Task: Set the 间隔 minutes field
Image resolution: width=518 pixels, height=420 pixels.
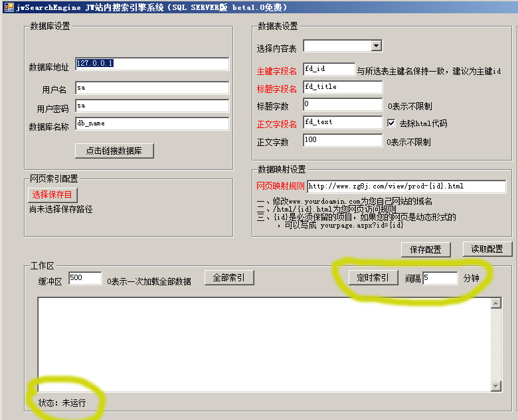Action: click(440, 278)
